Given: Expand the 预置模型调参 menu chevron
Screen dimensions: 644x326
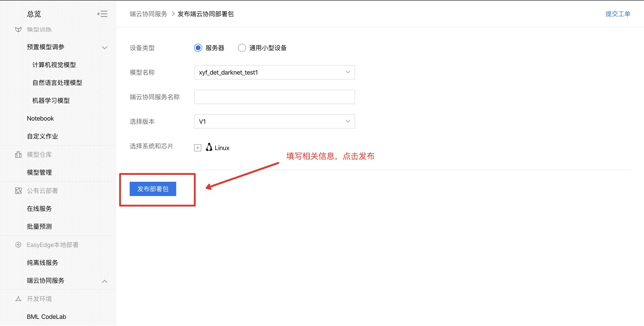Looking at the screenshot, I should pos(105,47).
